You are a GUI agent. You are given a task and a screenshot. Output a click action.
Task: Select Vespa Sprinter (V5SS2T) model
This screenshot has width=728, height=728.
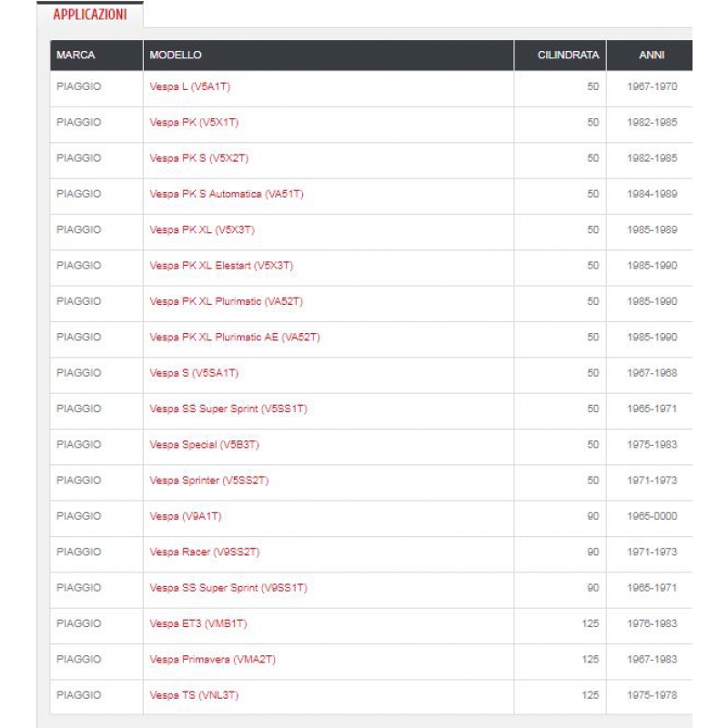(209, 480)
